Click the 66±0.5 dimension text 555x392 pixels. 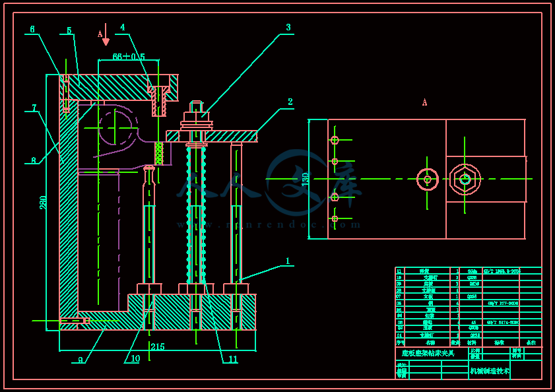tap(129, 57)
